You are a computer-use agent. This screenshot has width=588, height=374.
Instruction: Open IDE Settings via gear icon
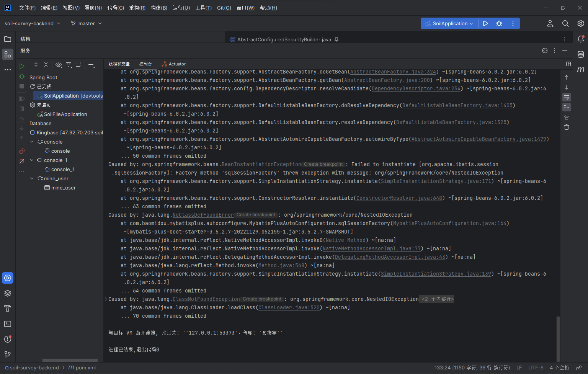(580, 23)
